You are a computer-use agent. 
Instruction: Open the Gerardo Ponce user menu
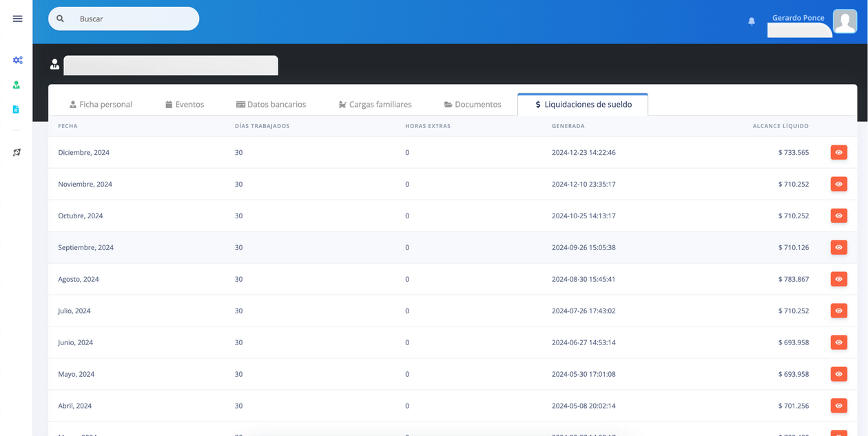click(798, 18)
